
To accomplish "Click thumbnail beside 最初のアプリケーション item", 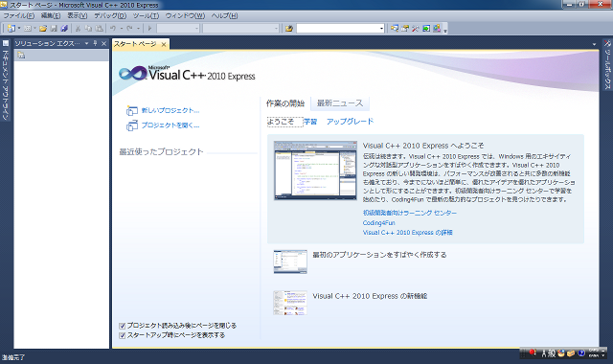I will 290,262.
